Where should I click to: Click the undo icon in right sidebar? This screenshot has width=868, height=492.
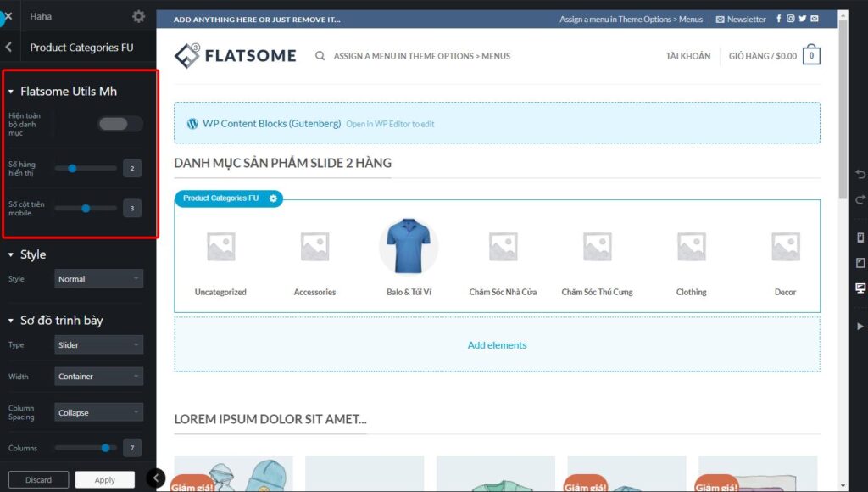pyautogui.click(x=860, y=174)
